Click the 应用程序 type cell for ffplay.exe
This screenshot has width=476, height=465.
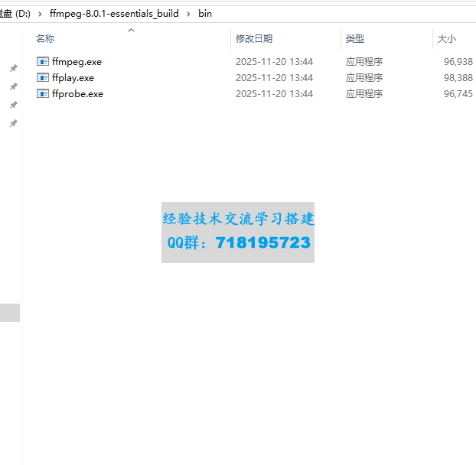click(x=364, y=78)
